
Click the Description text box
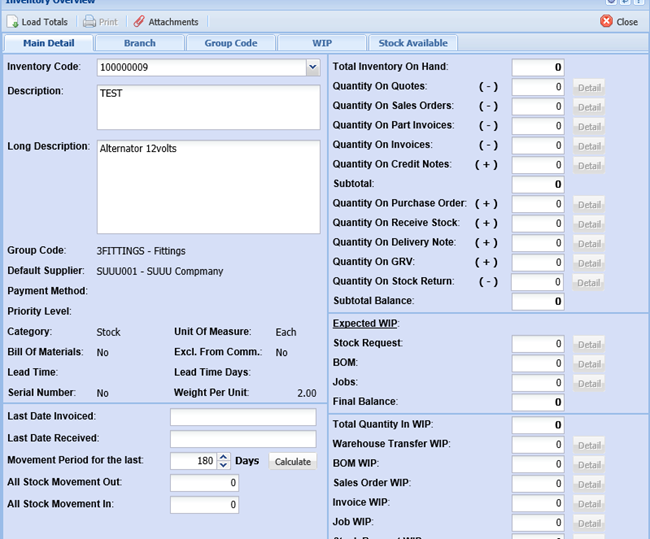(208, 107)
